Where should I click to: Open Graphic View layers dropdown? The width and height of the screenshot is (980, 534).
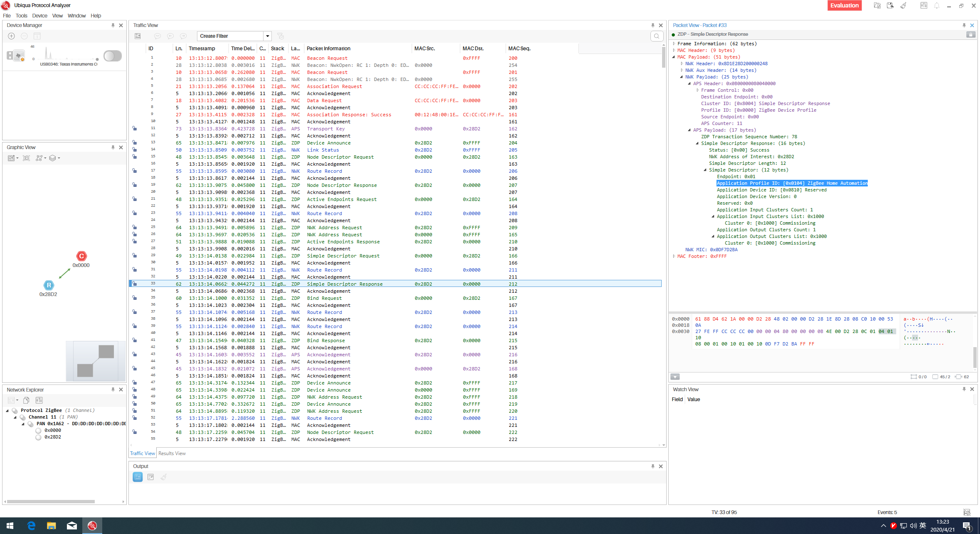click(54, 158)
